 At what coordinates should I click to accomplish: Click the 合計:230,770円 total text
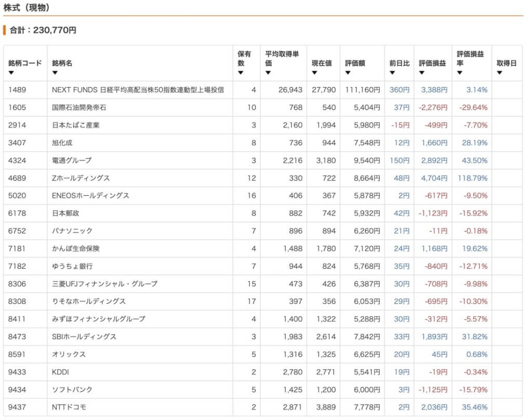(43, 30)
